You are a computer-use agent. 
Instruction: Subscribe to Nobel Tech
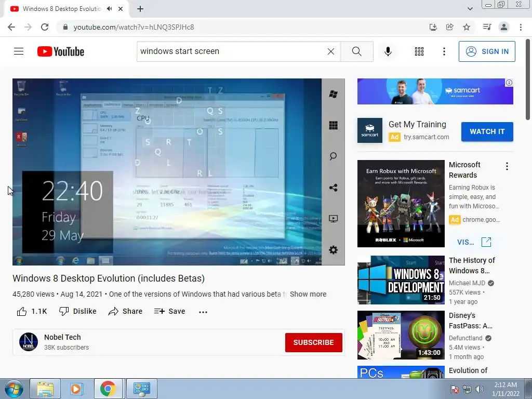[x=313, y=342]
